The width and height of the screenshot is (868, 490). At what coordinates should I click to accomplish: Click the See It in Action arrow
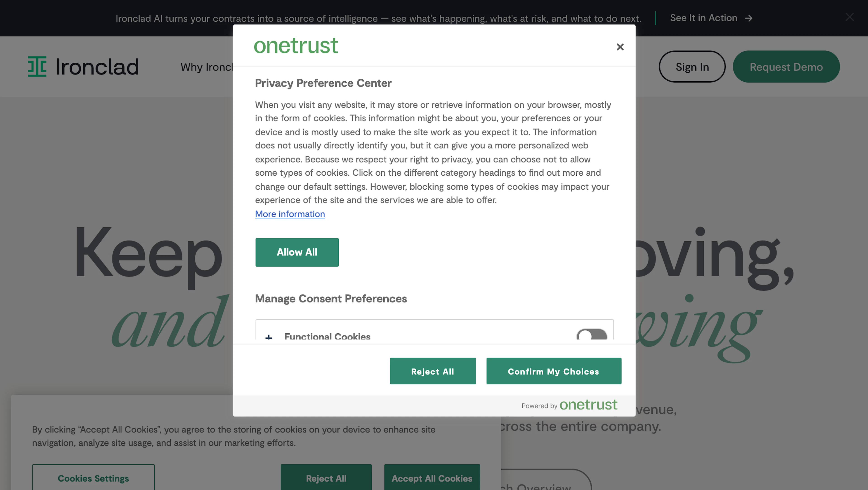click(x=749, y=18)
